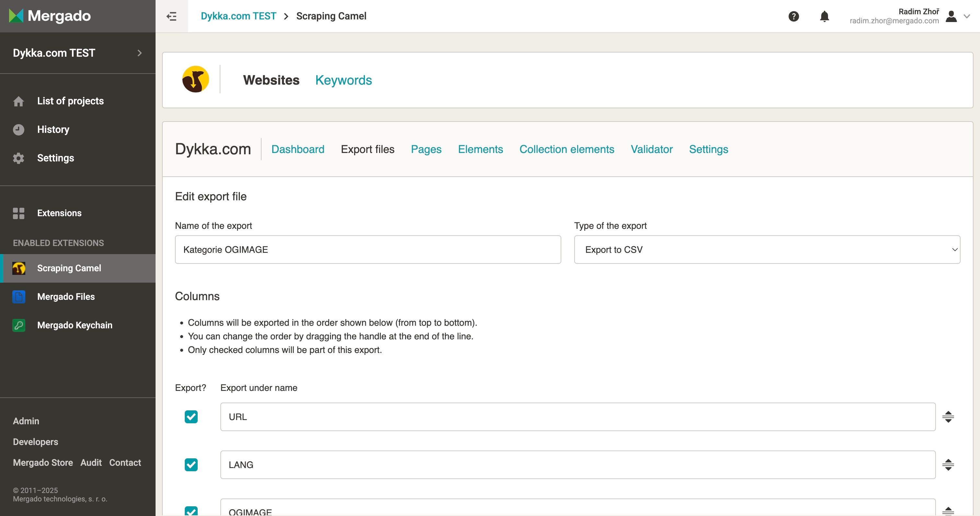
Task: Click the History clock icon
Action: (x=19, y=129)
